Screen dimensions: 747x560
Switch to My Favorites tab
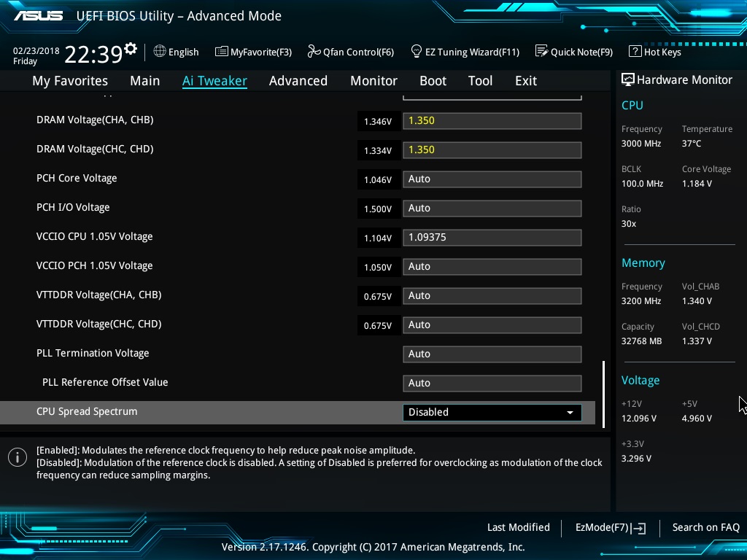point(70,81)
